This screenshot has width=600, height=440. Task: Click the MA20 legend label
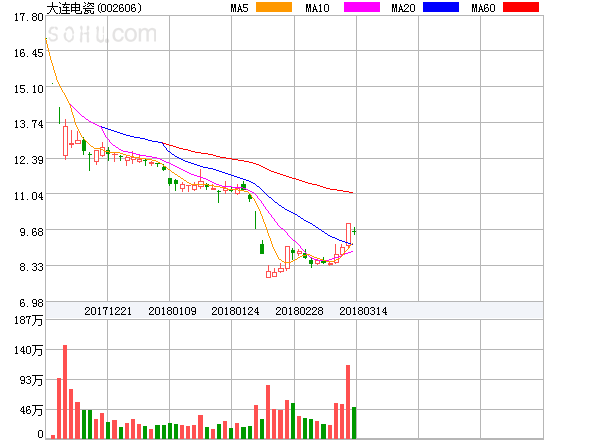pyautogui.click(x=403, y=8)
